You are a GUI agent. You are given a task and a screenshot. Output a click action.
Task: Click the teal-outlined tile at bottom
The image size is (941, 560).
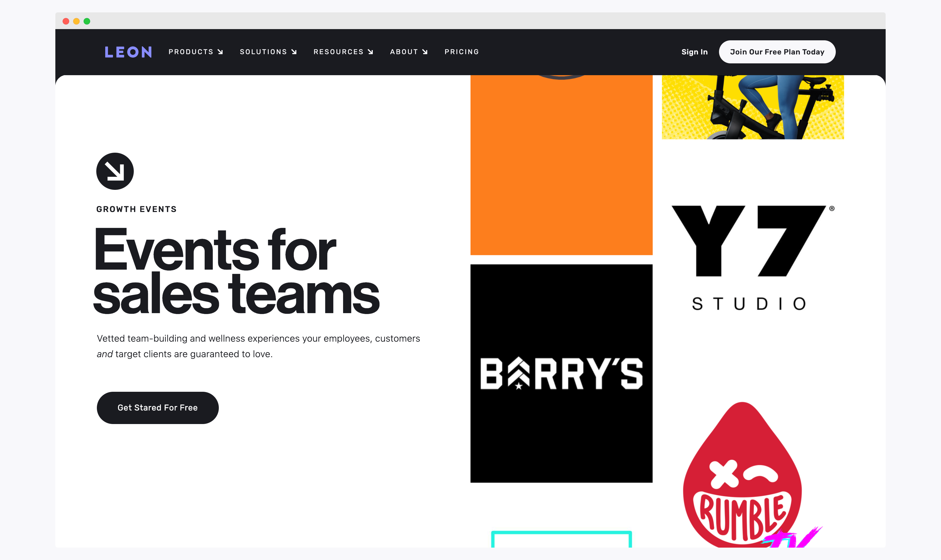pos(561,539)
